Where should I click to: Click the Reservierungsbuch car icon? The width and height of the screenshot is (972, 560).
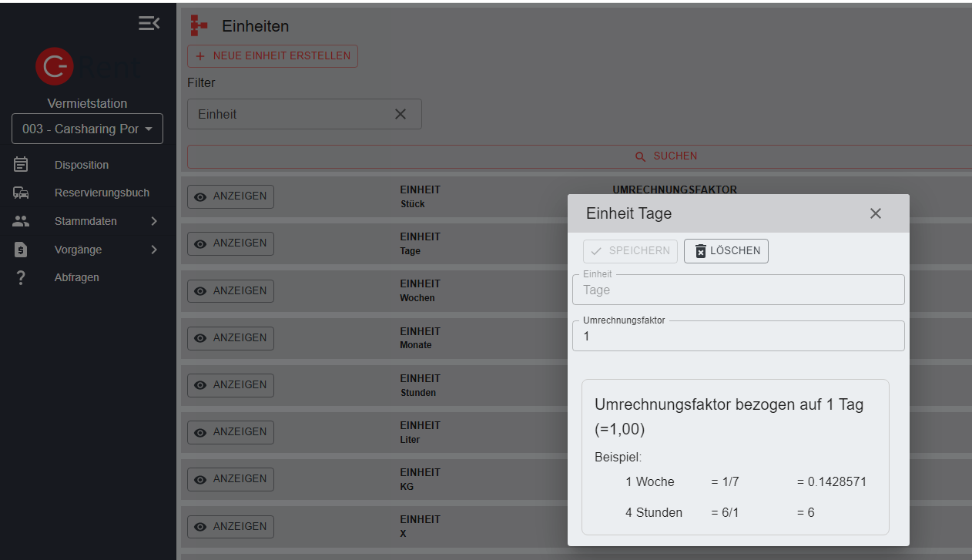21,193
